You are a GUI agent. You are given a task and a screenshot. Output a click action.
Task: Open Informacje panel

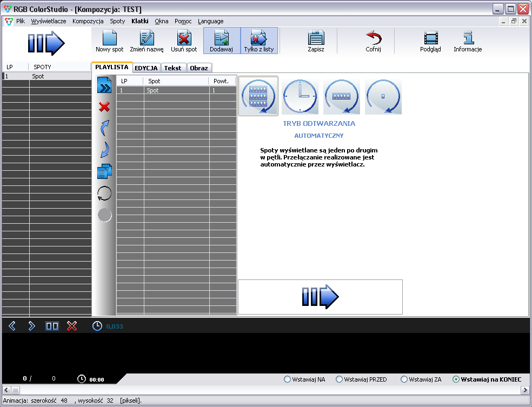pos(468,41)
